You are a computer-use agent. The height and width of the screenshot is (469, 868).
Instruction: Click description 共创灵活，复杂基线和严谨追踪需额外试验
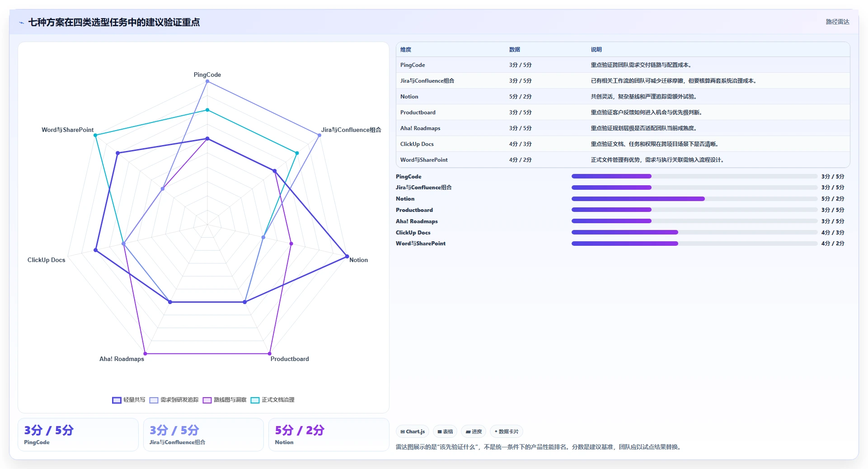[644, 97]
